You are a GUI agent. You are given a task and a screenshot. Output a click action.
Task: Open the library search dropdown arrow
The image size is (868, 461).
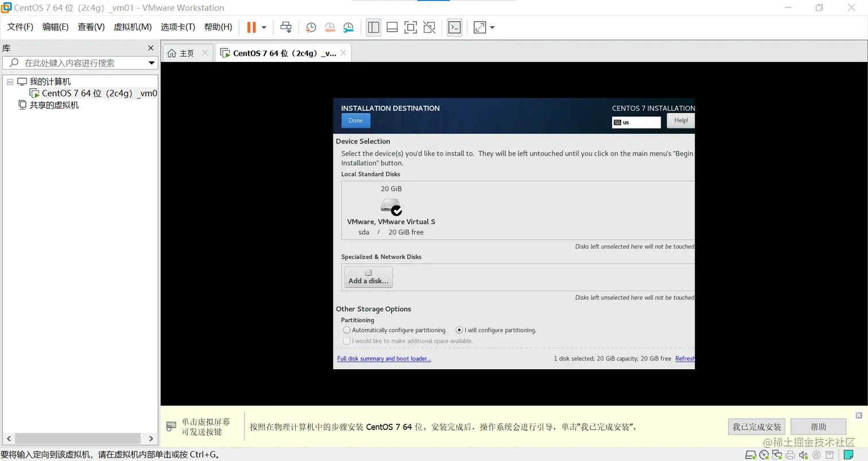pyautogui.click(x=152, y=63)
